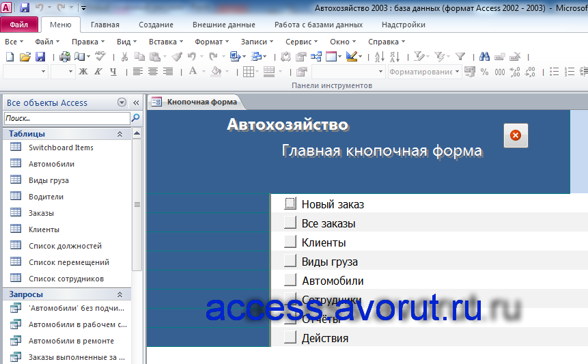Open the Водители table
This screenshot has width=588, height=364.
pos(46,197)
